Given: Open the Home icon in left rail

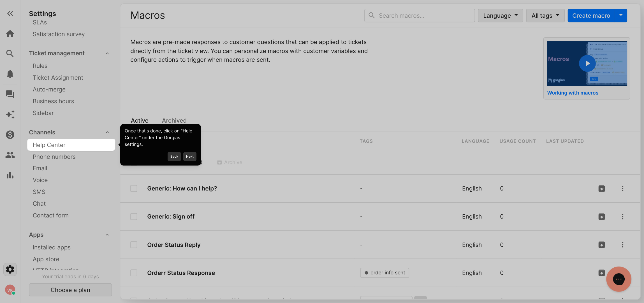Looking at the screenshot, I should coord(10,34).
